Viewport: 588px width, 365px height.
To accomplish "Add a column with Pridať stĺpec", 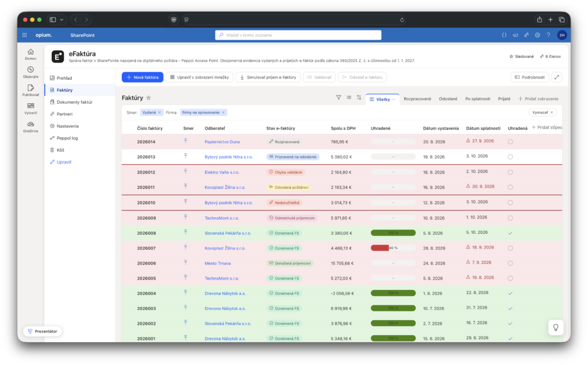I will pyautogui.click(x=547, y=127).
